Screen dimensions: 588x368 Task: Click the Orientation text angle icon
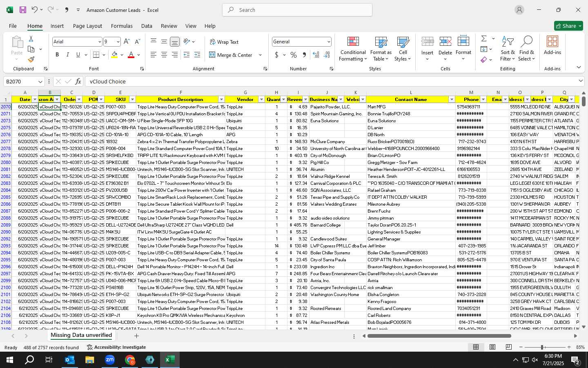[x=187, y=41]
